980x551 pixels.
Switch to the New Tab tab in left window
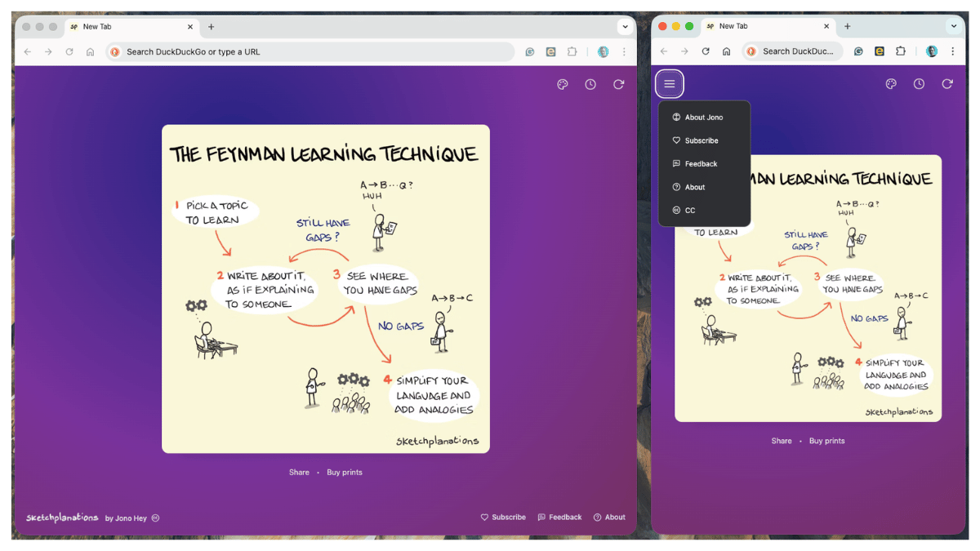(131, 27)
